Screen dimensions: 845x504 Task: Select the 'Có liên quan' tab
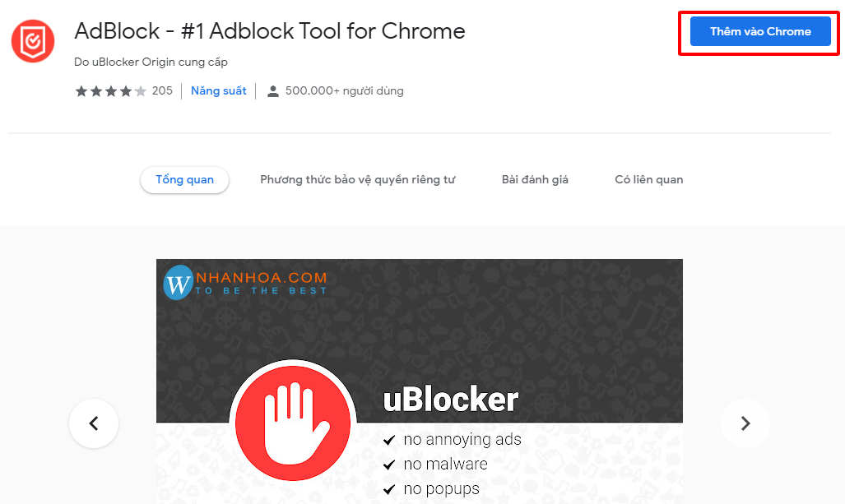tap(648, 178)
